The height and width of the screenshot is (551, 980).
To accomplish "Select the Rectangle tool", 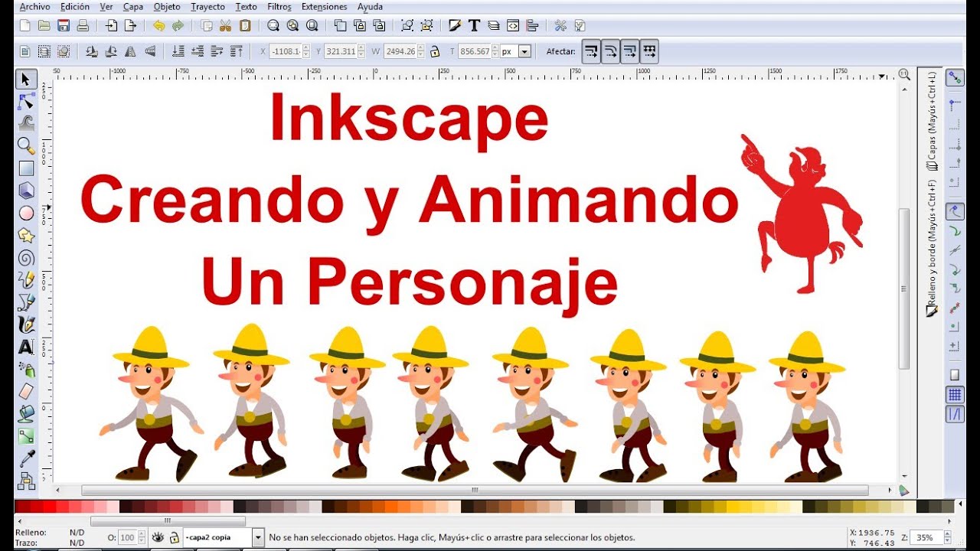I will (26, 168).
